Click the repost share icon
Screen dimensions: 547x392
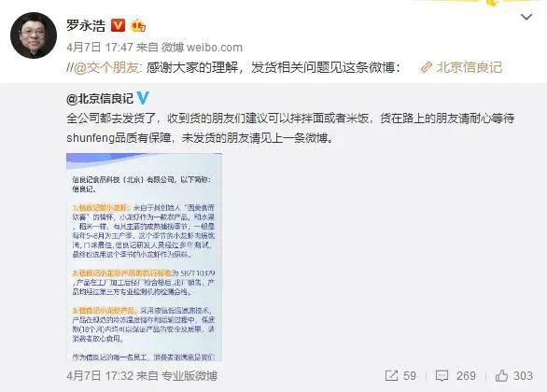[x=391, y=375]
